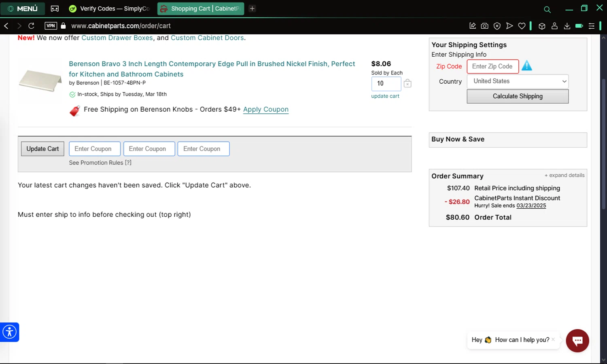Open the extensions cube icon
Viewport: 607px width, 364px height.
tap(542, 26)
